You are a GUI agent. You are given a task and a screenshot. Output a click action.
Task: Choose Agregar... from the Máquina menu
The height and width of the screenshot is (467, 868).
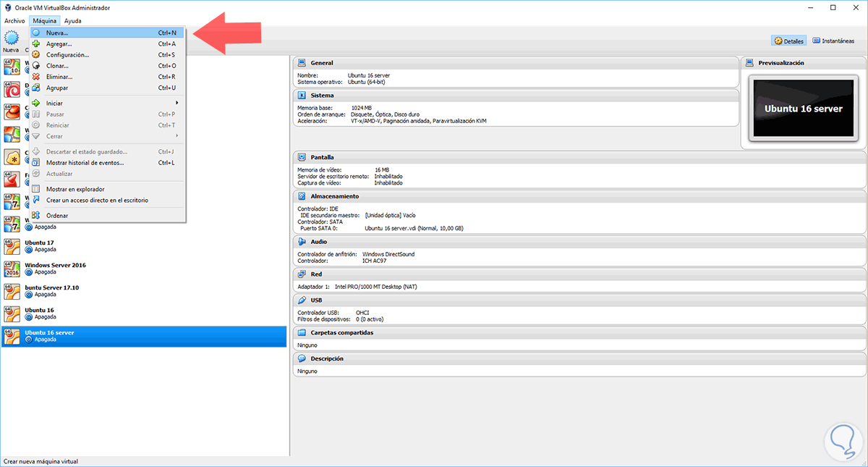(x=107, y=43)
